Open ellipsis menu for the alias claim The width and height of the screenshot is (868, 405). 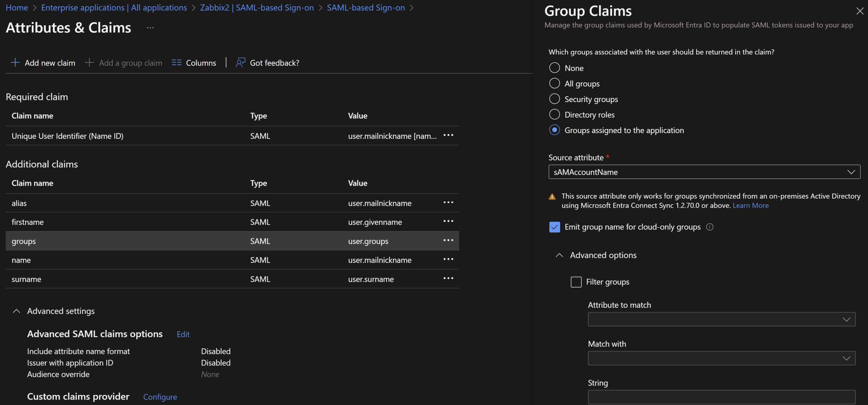click(448, 203)
